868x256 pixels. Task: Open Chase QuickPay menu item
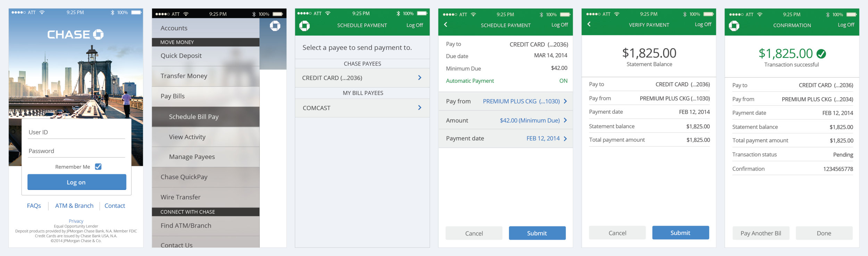click(206, 177)
